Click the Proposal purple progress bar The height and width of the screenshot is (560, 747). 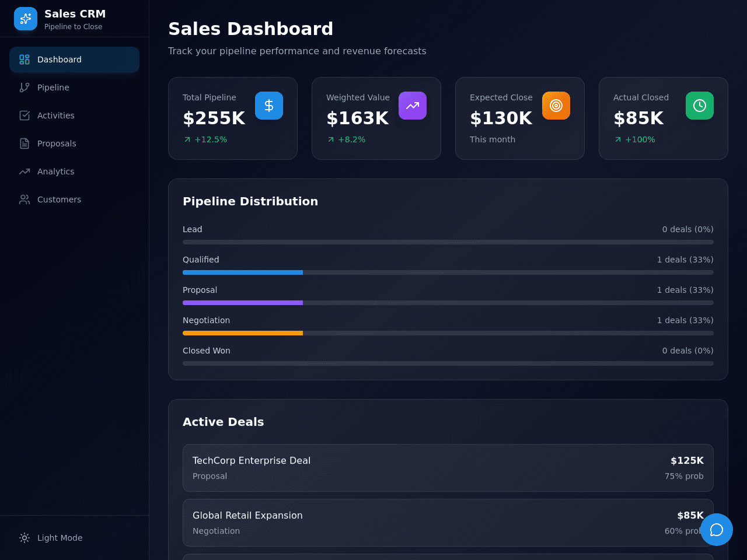[243, 303]
